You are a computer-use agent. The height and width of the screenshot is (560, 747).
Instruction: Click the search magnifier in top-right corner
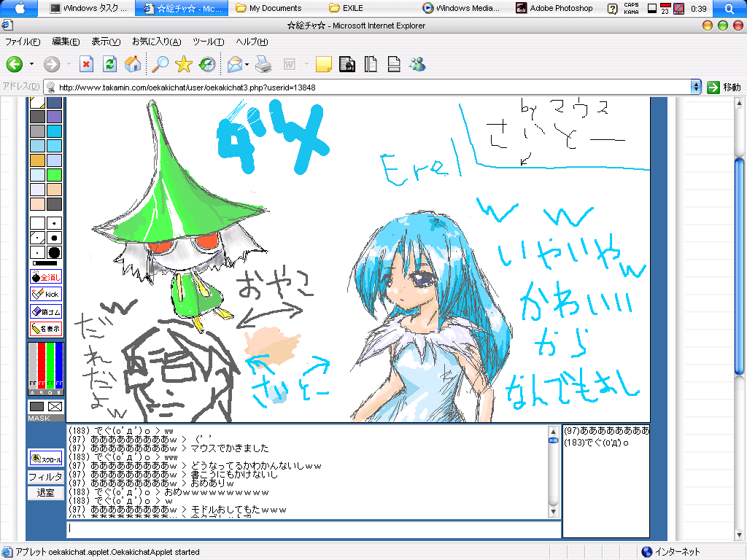click(x=729, y=8)
